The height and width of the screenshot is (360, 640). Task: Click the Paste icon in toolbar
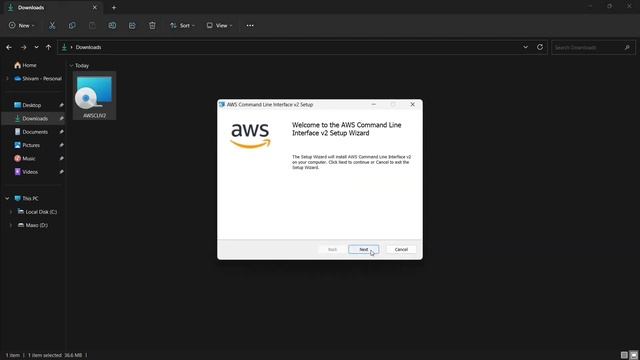pos(92,25)
